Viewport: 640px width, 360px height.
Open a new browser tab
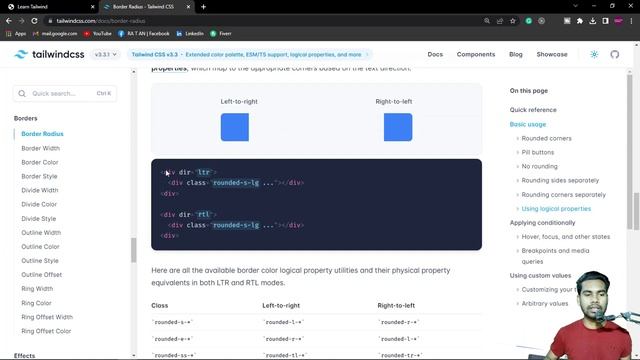click(x=203, y=7)
